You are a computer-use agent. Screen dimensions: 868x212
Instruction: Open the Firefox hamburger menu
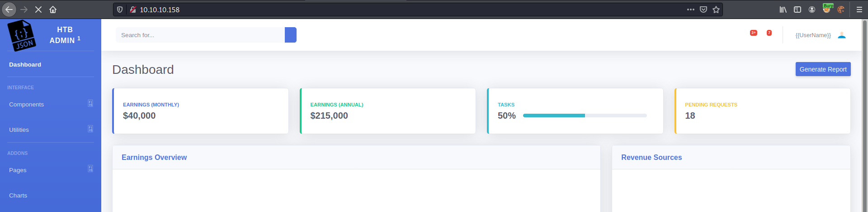pos(859,10)
